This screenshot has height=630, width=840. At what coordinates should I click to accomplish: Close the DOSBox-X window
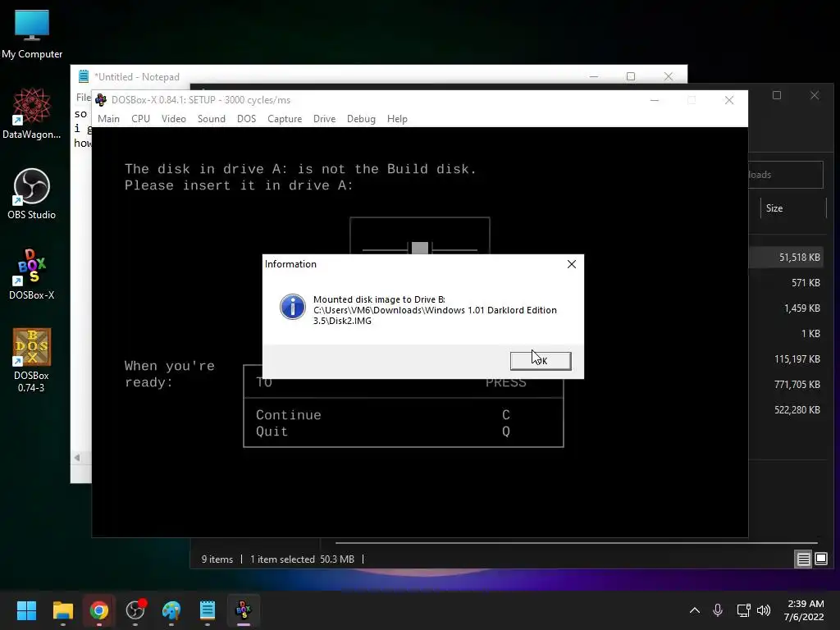pos(729,100)
